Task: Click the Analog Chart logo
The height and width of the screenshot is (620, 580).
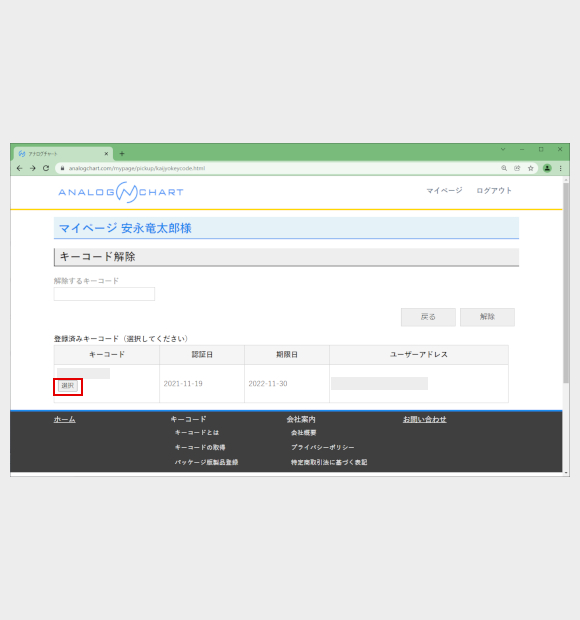Action: pyautogui.click(x=121, y=192)
